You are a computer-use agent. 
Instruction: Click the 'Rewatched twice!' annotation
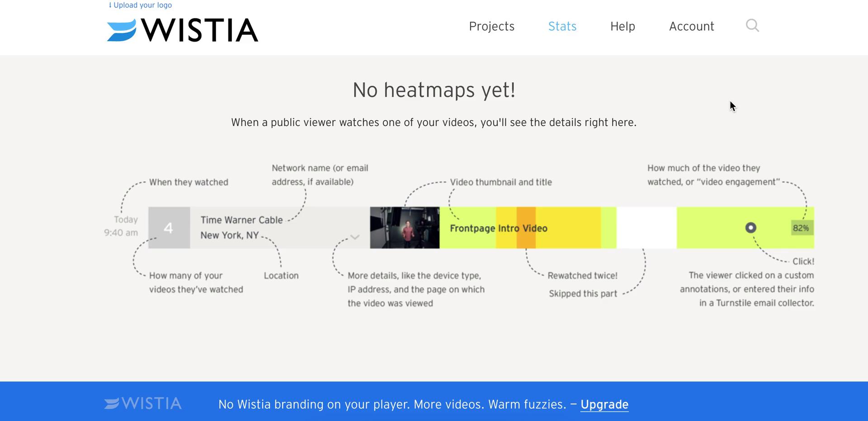click(582, 276)
